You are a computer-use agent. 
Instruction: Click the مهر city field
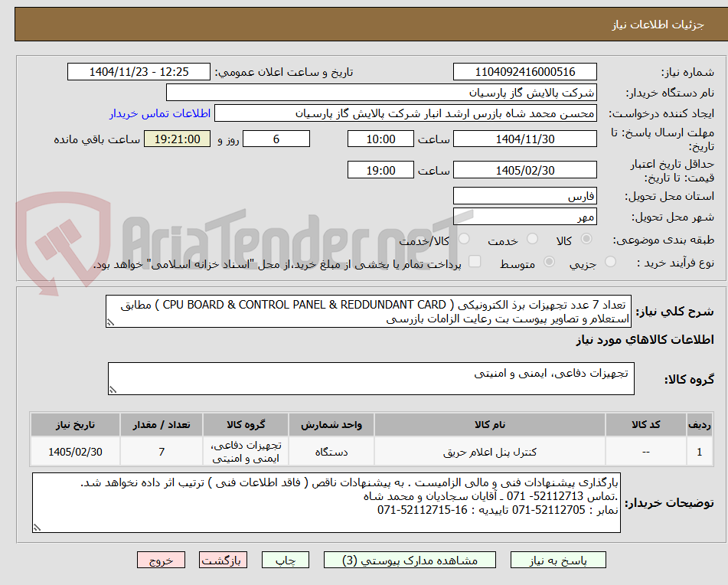[x=524, y=217]
